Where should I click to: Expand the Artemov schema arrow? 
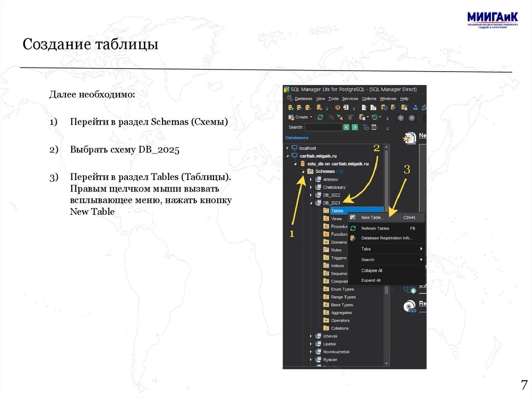pyautogui.click(x=311, y=180)
